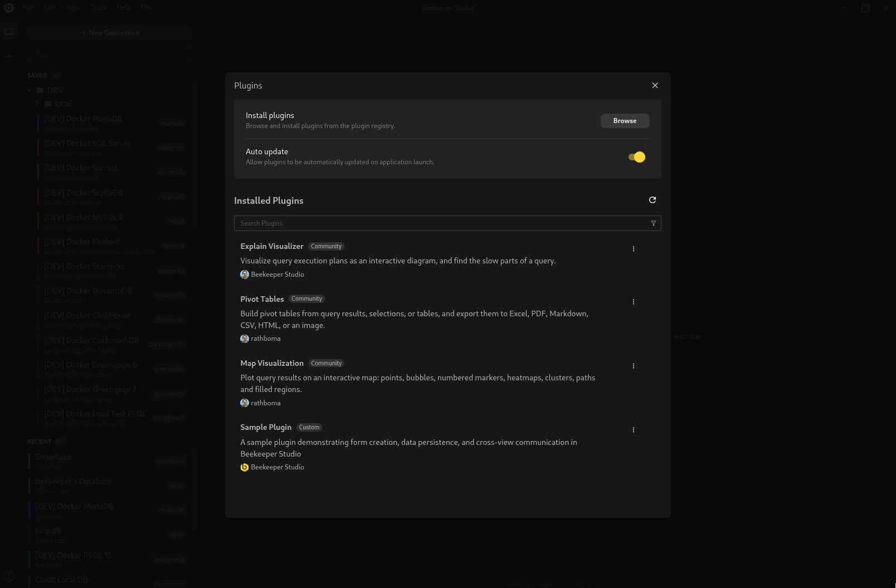Click Beekeeper Studio author under Explain Visualizer
This screenshot has width=896, height=588.
coord(277,275)
